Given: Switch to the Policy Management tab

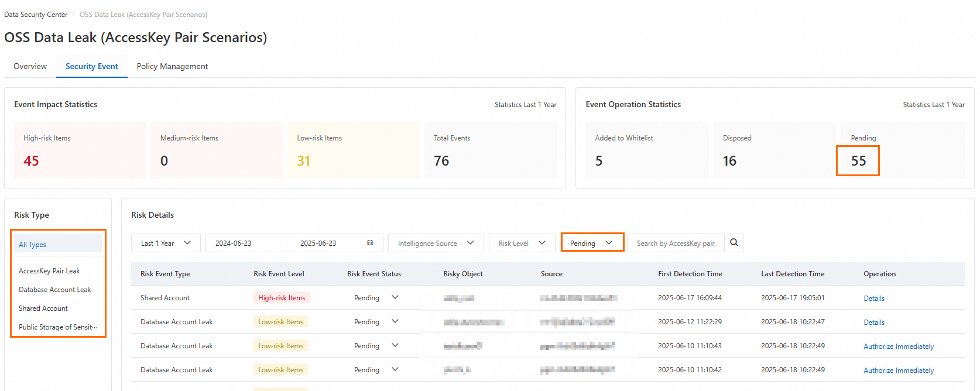Looking at the screenshot, I should click(x=172, y=66).
